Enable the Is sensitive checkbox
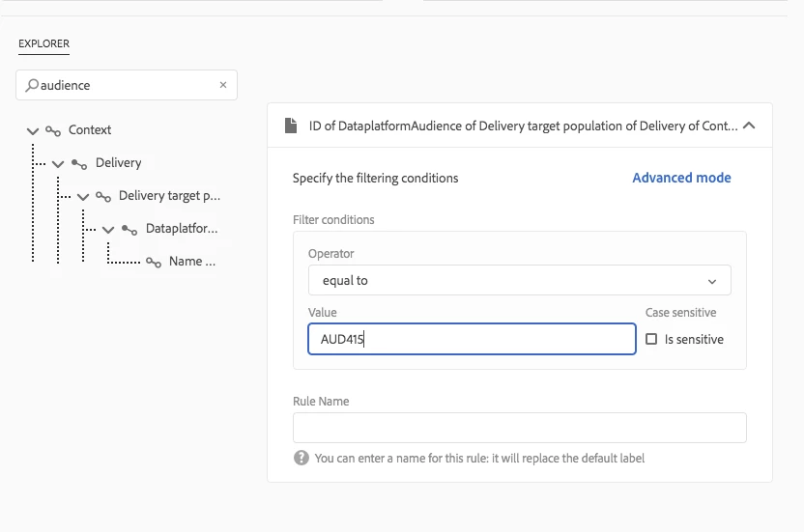This screenshot has width=804, height=532. (x=651, y=340)
